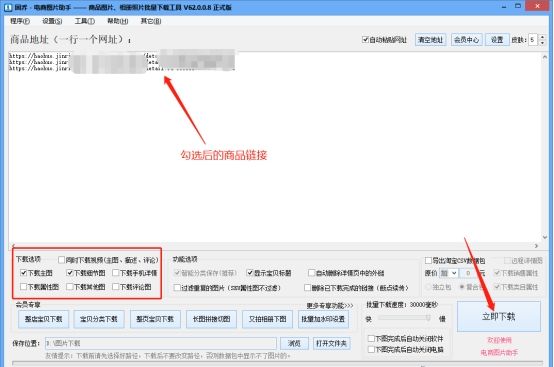Click the 清空地址 button
The image size is (554, 367).
430,40
